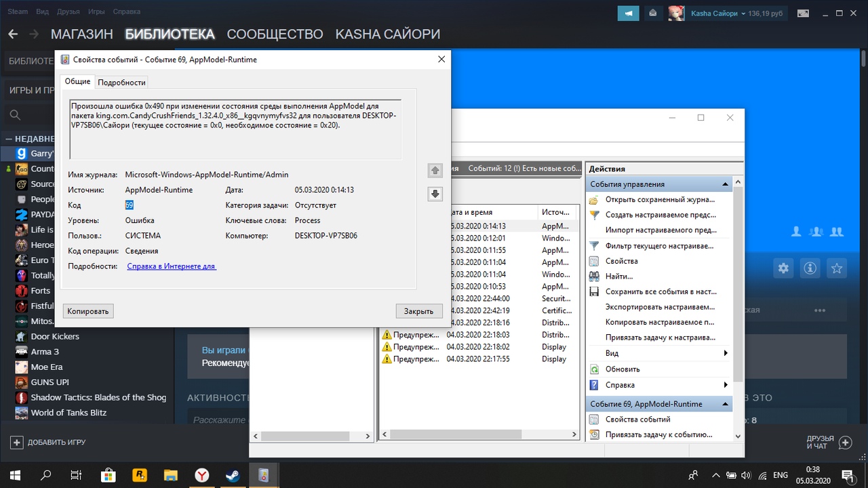This screenshot has height=488, width=868.
Task: Click Steam library search magnifier icon
Action: click(x=15, y=115)
